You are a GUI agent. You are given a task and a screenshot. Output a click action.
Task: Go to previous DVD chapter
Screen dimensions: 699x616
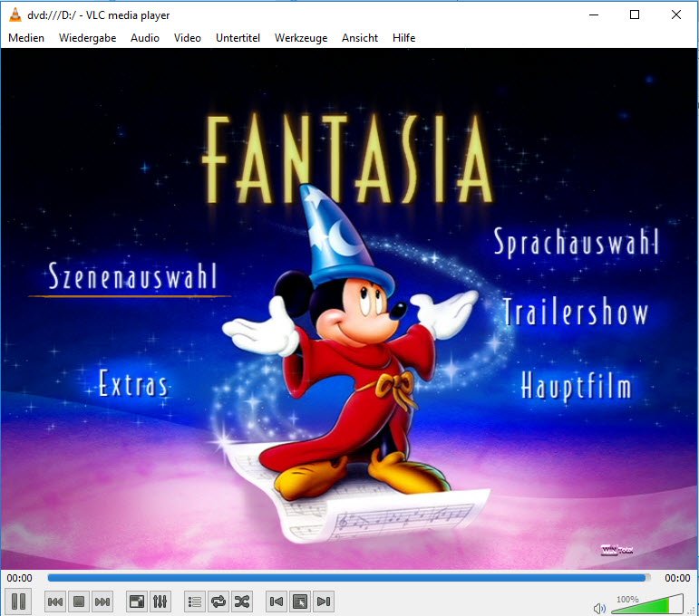277,602
